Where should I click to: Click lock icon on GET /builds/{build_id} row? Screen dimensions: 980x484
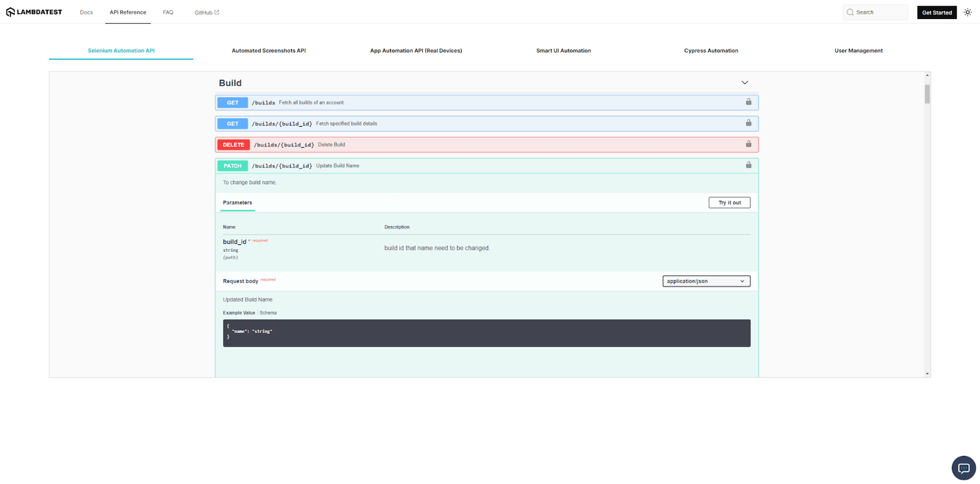pyautogui.click(x=748, y=123)
